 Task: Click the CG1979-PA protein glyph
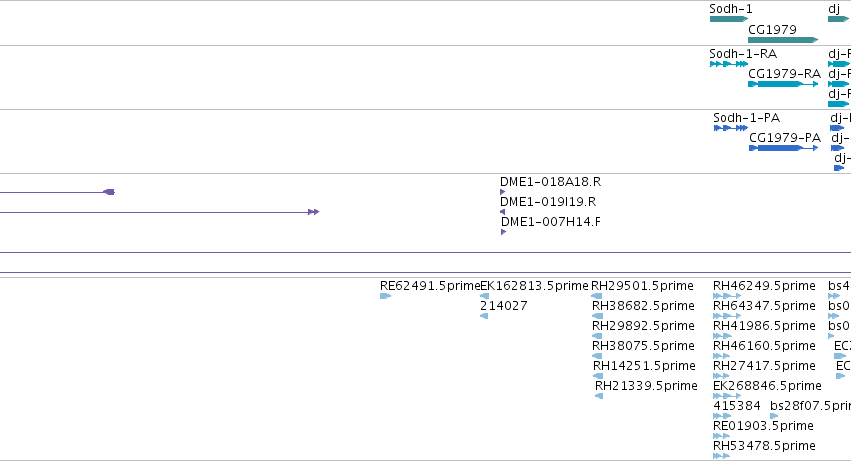[x=784, y=148]
